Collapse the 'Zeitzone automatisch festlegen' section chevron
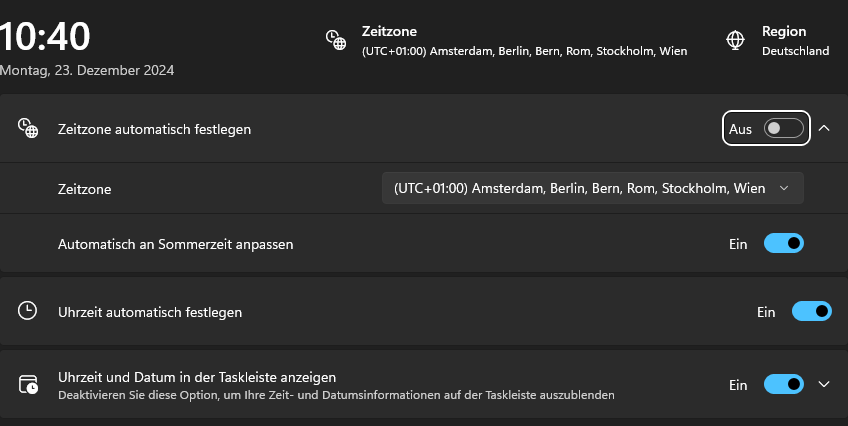 [824, 128]
